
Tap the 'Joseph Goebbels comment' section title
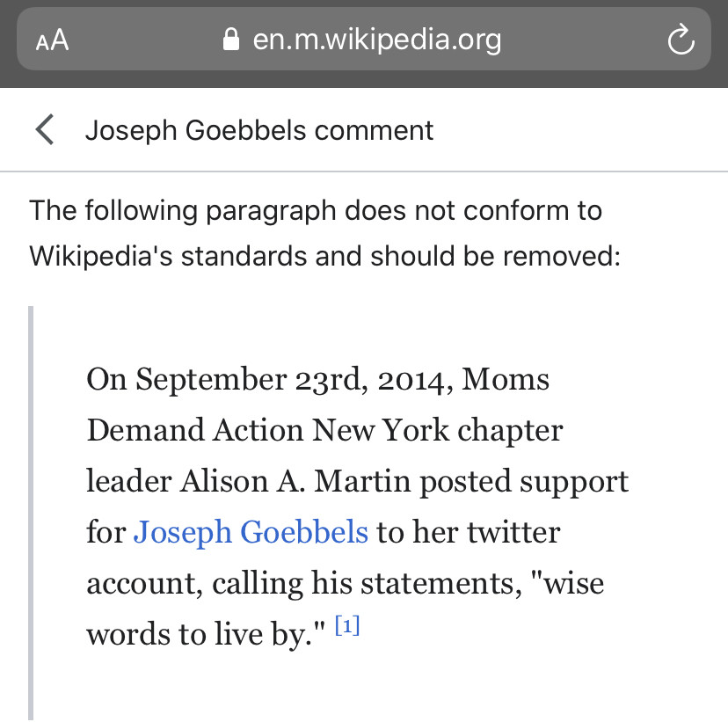coord(259,130)
